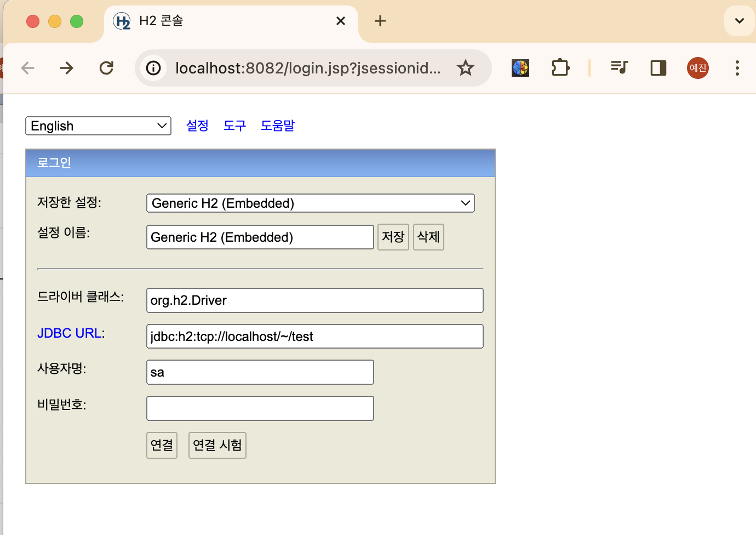Screen dimensions: 756x535
Task: Click the macOS yellow minimize button
Action: 55,21
